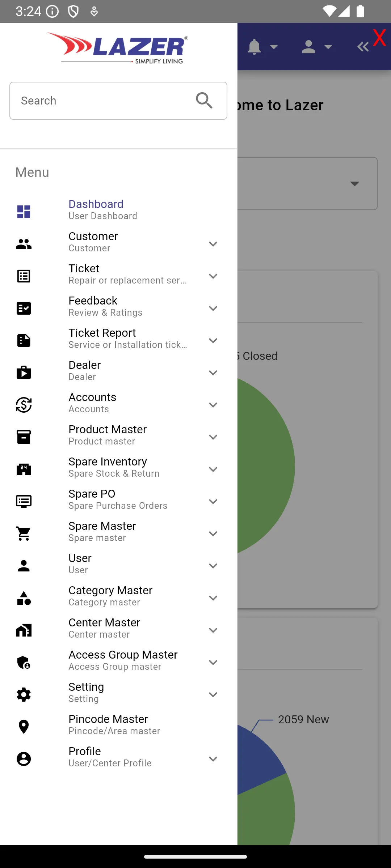Click the Center Master building icon

24,630
